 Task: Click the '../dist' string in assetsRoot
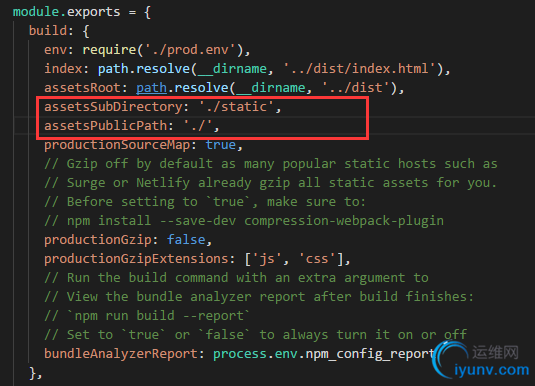coord(356,88)
